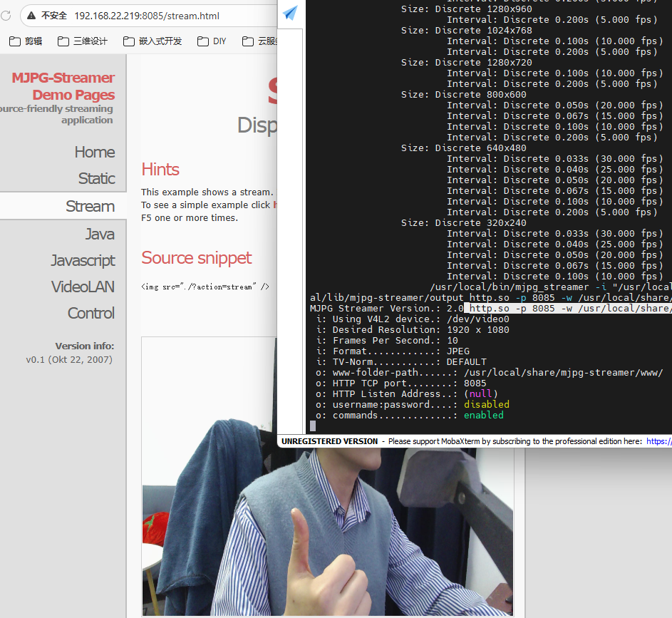Click the 'Format............: JPEG' terminal line
672x618 pixels.
pyautogui.click(x=393, y=351)
